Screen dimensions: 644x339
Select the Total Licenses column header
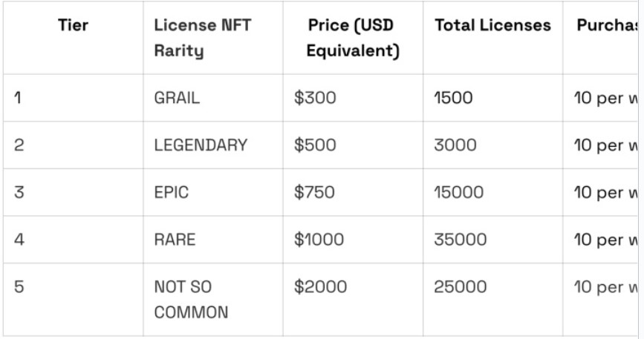click(x=493, y=25)
